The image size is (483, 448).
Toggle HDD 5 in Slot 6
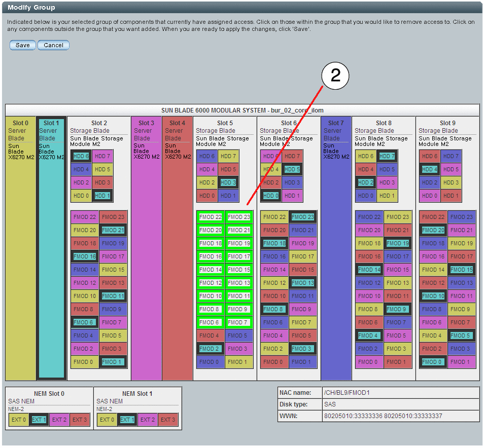[292, 169]
